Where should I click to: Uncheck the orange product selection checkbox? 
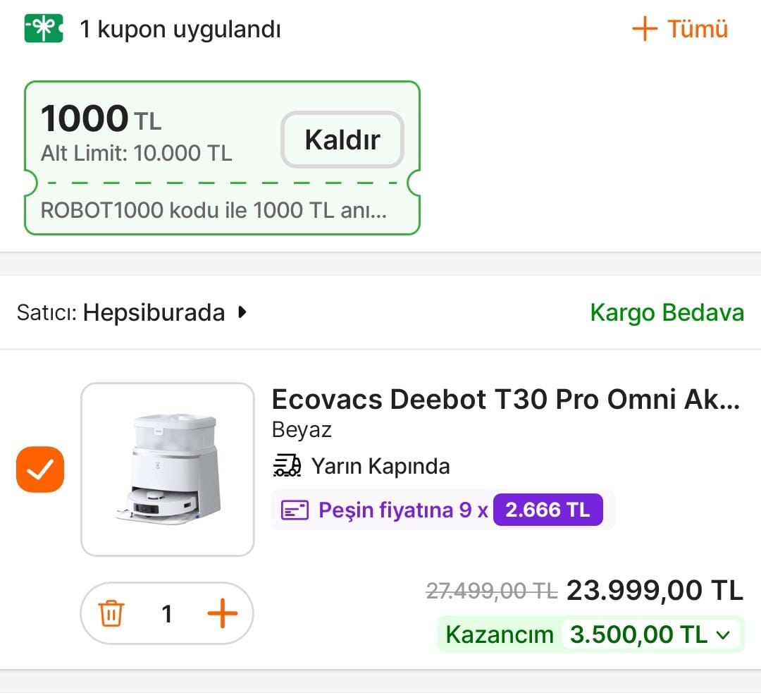tap(40, 469)
